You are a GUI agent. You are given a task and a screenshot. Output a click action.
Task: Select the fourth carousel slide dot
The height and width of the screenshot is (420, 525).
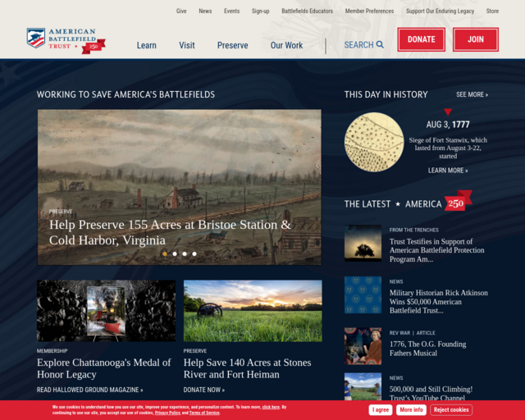(194, 253)
